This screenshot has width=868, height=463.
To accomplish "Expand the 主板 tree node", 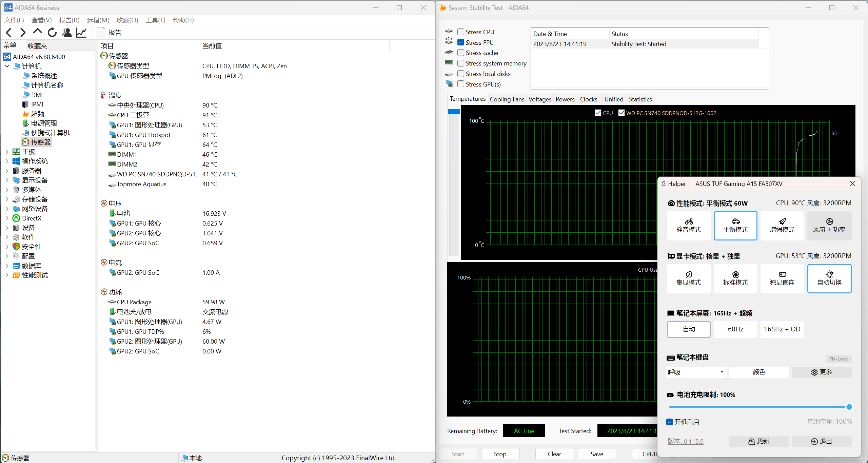I will pyautogui.click(x=7, y=152).
